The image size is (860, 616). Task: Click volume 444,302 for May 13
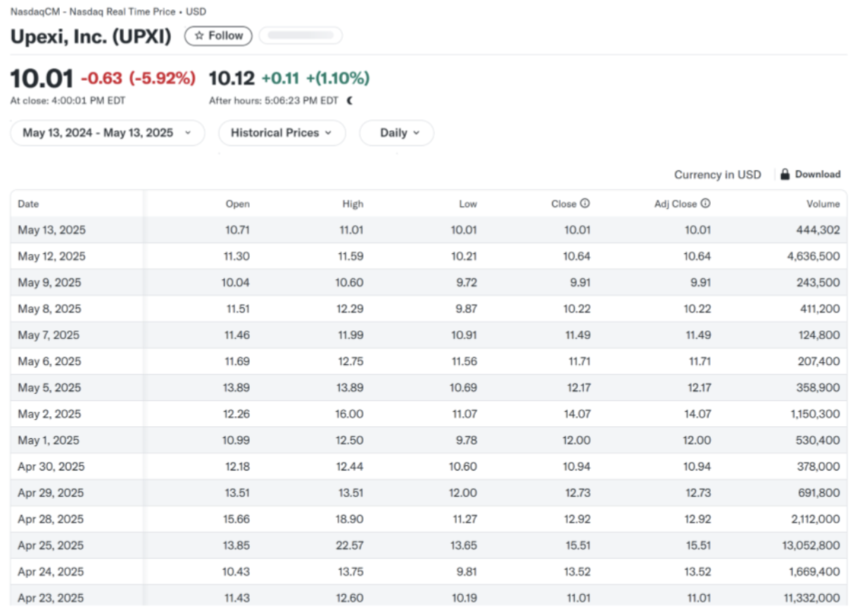[x=820, y=230]
